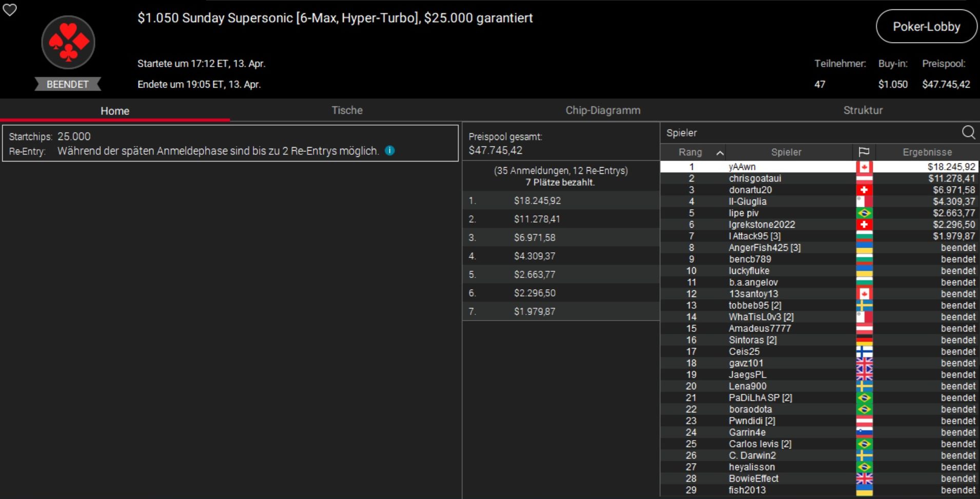Select player Lena900 row

pyautogui.click(x=819, y=386)
